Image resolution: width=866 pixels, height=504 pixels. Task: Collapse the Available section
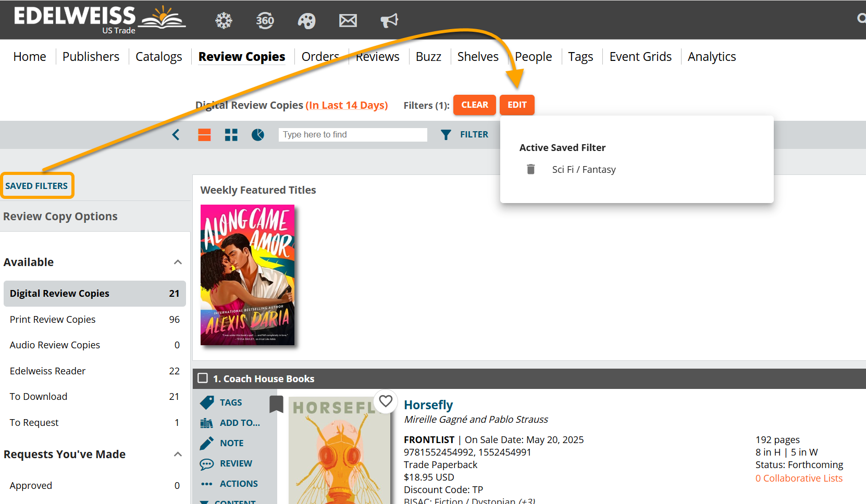(x=178, y=262)
